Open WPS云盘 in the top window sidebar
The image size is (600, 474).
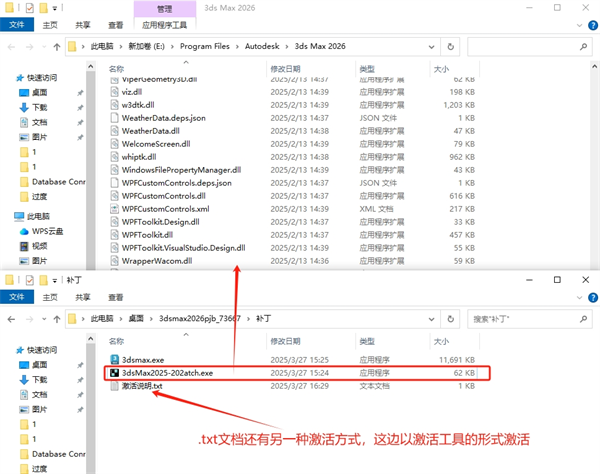[x=47, y=230]
